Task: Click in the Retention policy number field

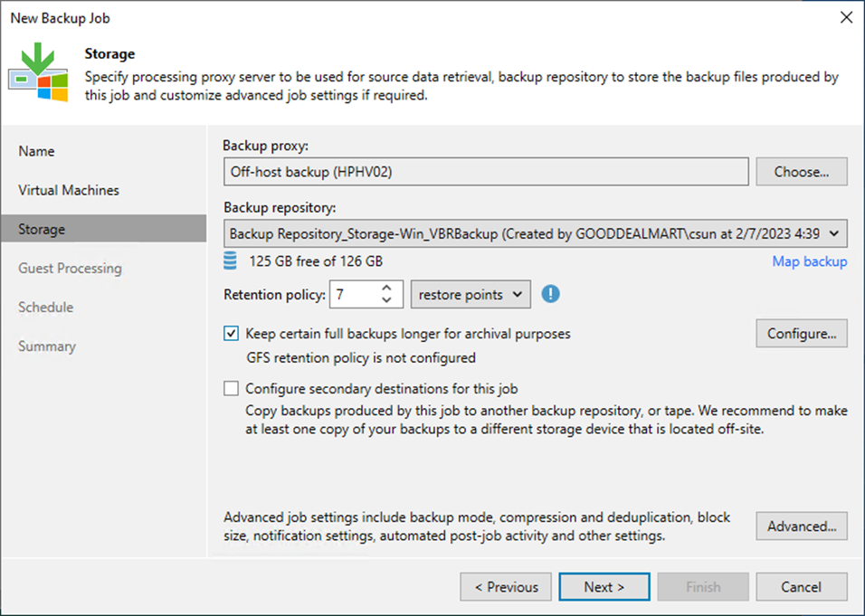Action: pyautogui.click(x=354, y=295)
